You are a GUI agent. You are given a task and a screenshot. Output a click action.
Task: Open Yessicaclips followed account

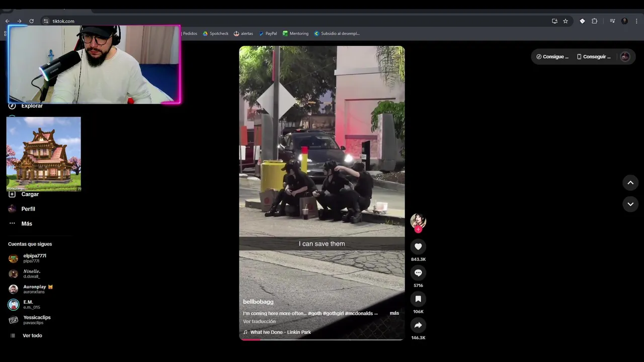point(30,320)
